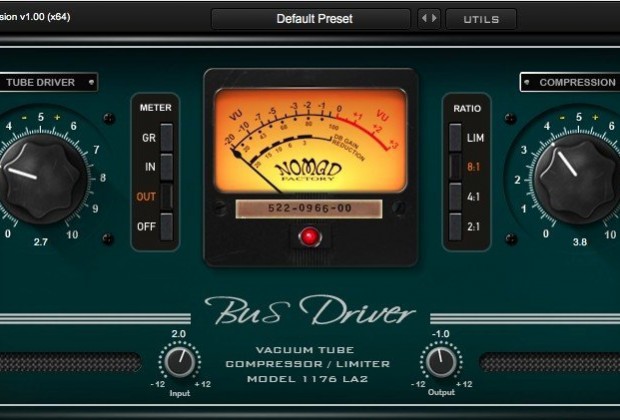Click the MODEL 1176 LA2 text
Viewport: 620px width, 420px height.
coord(308,379)
